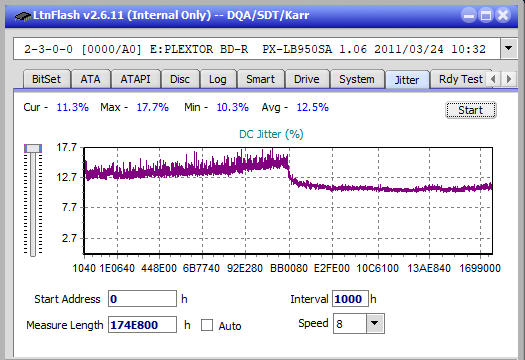This screenshot has height=360, width=525.
Task: Enable the Auto checkbox
Action: click(207, 325)
